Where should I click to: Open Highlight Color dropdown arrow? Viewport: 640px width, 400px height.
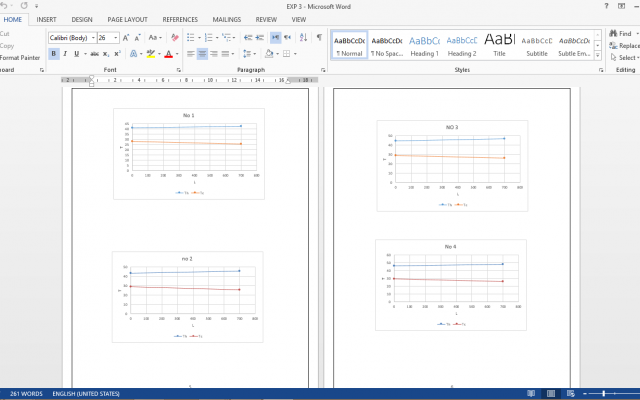(159, 54)
